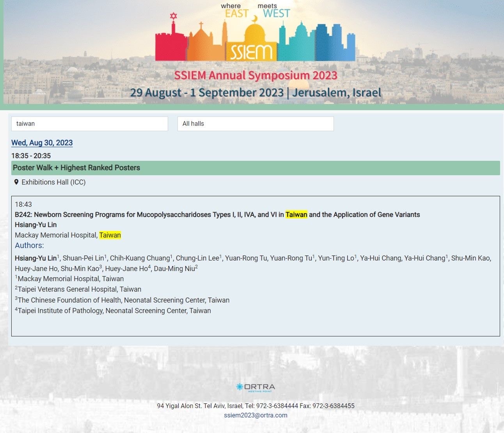Click the location pin icon beside Exhibitions Hall
The image size is (504, 433).
[x=16, y=182]
